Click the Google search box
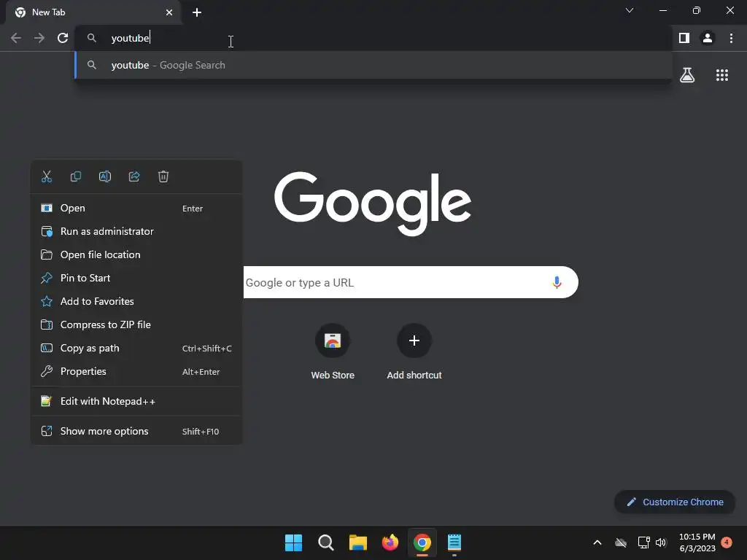Viewport: 747px width, 560px height. pyautogui.click(x=411, y=282)
